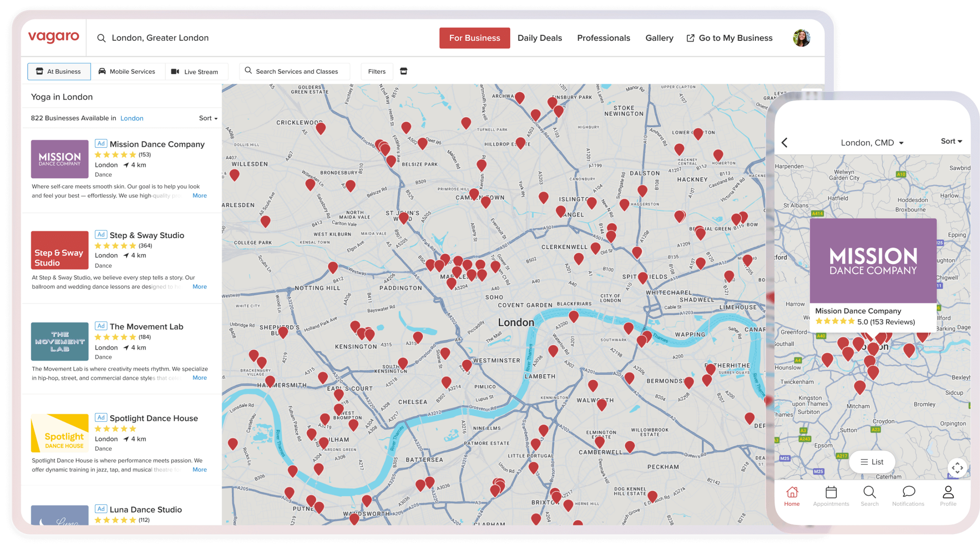
Task: Expand Step & Sway Studio description with More
Action: [x=200, y=287]
